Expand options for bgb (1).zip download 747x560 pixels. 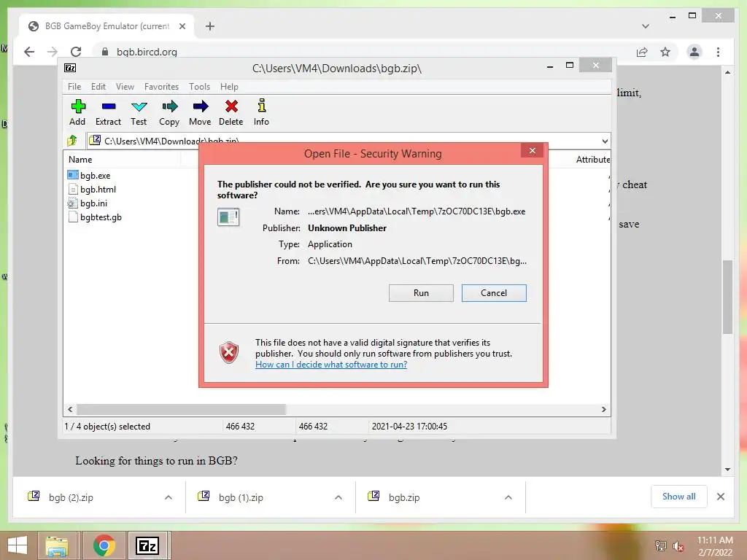click(338, 497)
